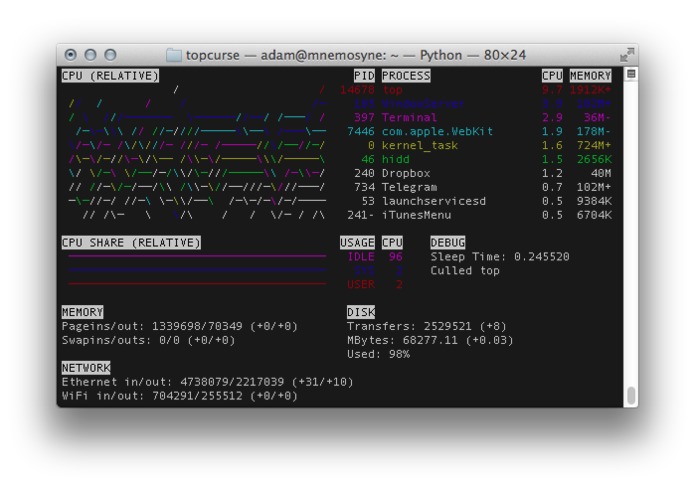
Task: Click the 'WiFi in/out' statistics line
Action: tap(180, 396)
